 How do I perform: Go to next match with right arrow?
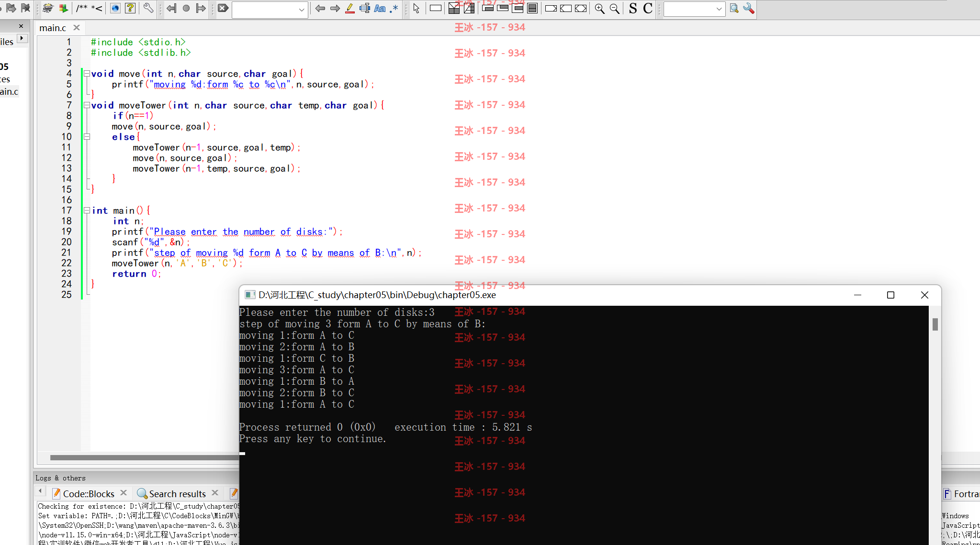click(x=335, y=8)
